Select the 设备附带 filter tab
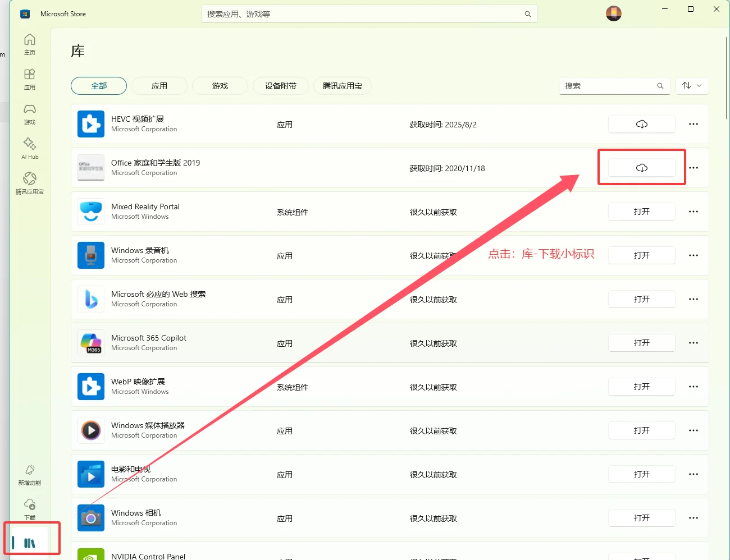 point(280,86)
